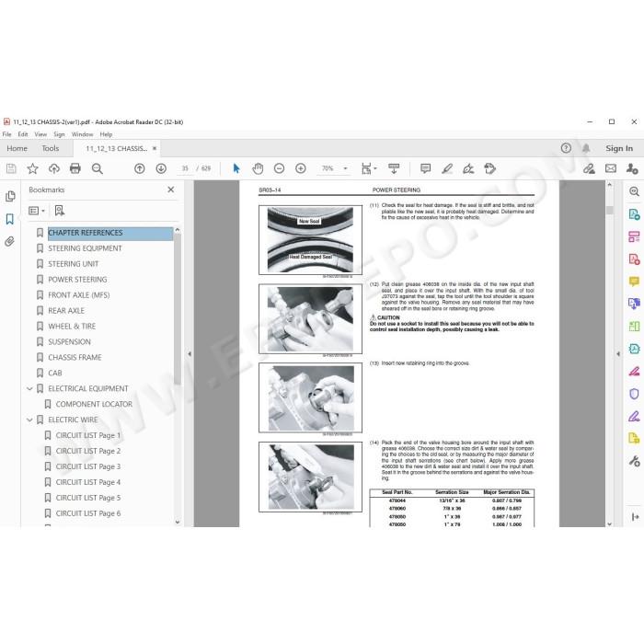
Task: Add a comment note icon
Action: tap(425, 168)
